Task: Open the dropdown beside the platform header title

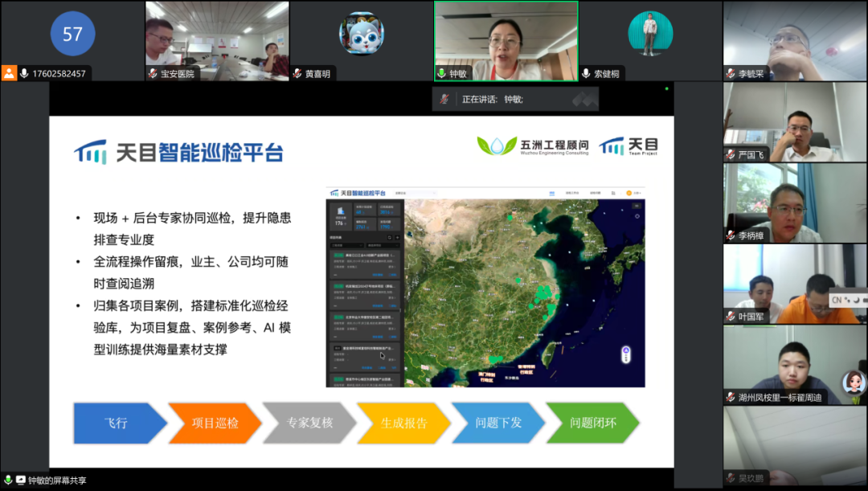Action: (x=416, y=193)
